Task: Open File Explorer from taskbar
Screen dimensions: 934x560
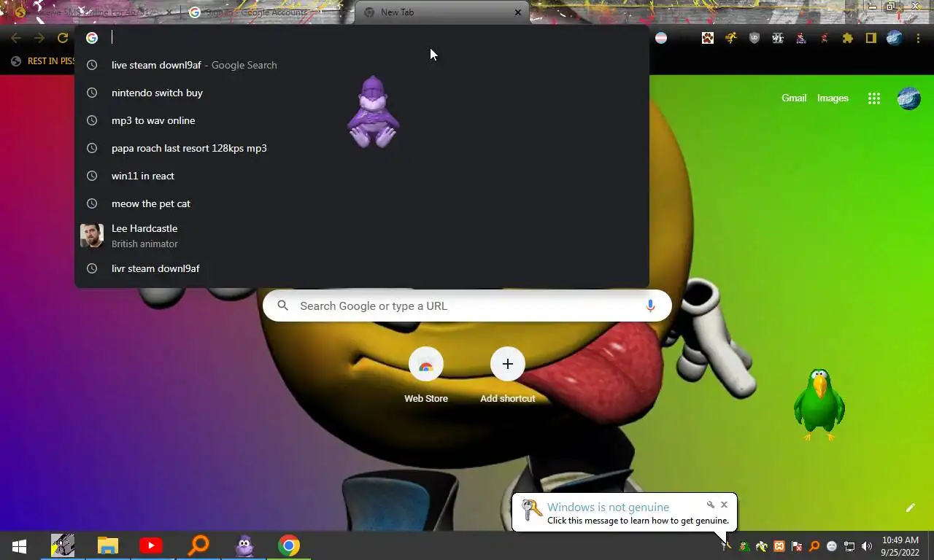Action: point(108,545)
